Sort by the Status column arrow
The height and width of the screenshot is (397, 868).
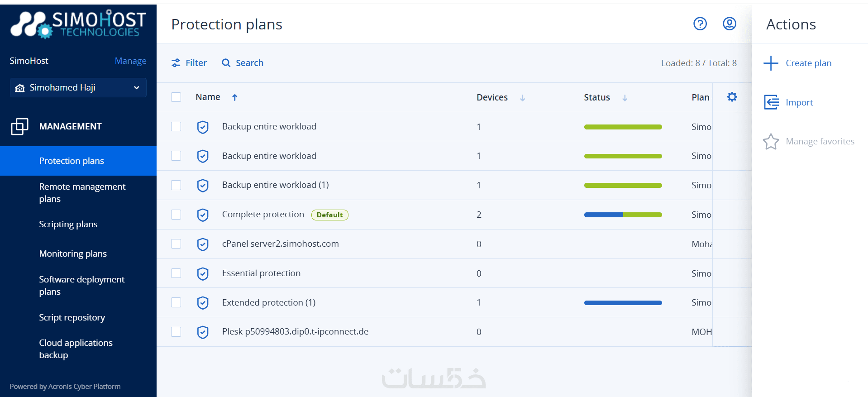625,98
